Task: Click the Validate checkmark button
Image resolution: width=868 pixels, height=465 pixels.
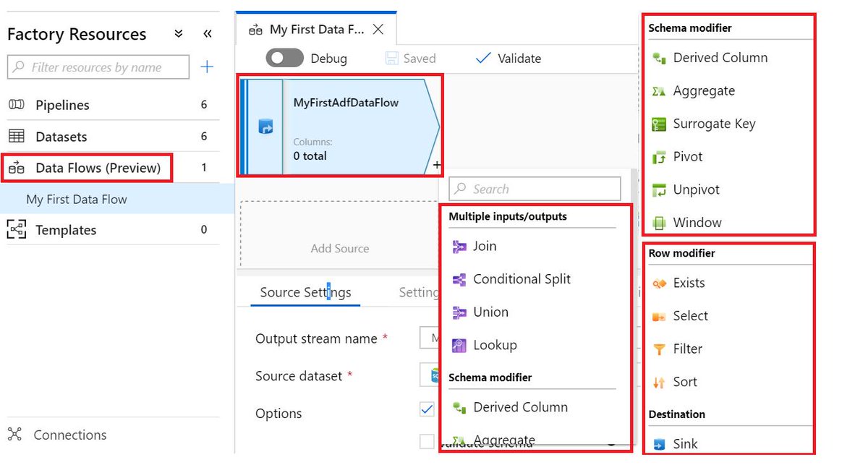Action: (509, 59)
